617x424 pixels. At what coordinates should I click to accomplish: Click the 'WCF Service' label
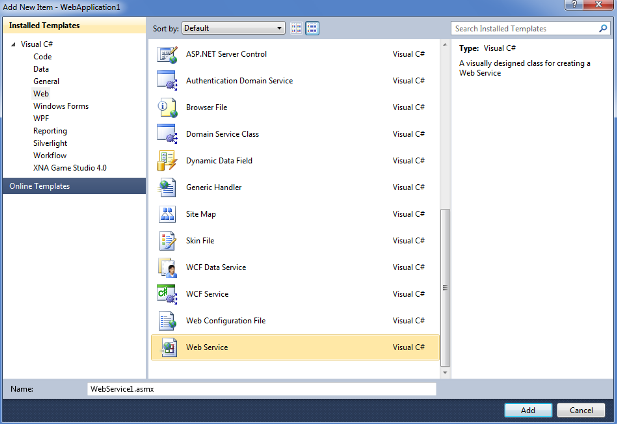point(207,294)
